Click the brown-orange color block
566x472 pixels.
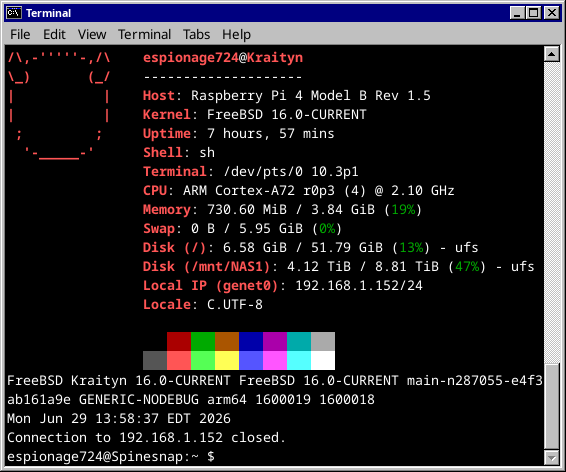(227, 341)
